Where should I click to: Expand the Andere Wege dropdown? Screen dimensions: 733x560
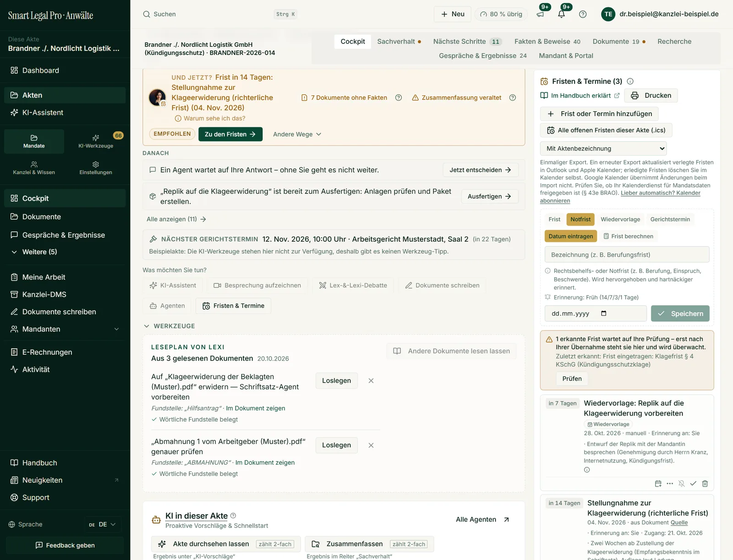pos(297,134)
